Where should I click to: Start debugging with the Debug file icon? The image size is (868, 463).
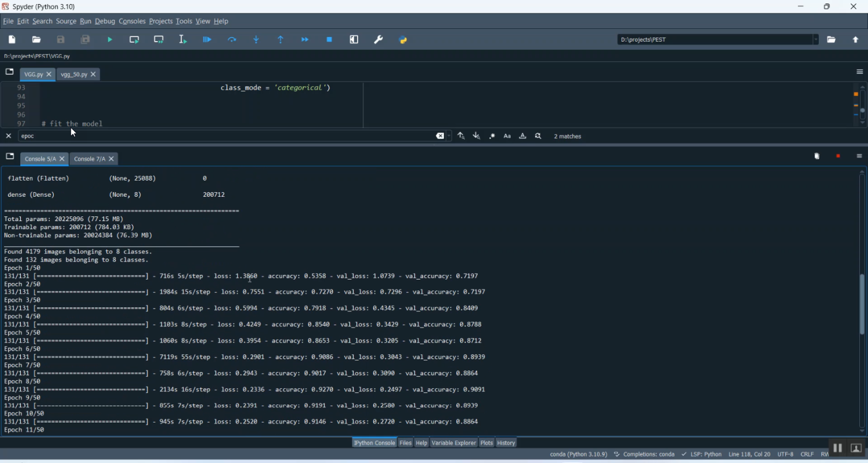click(x=207, y=40)
